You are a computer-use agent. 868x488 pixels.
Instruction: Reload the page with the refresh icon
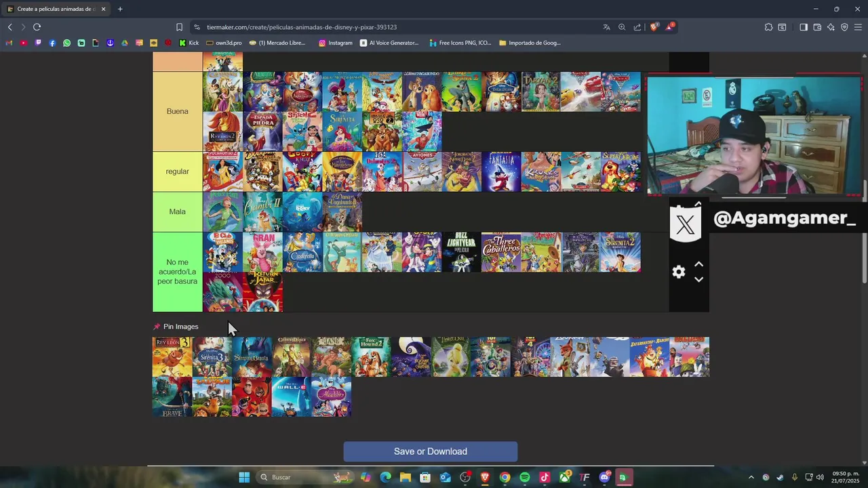[x=37, y=27]
